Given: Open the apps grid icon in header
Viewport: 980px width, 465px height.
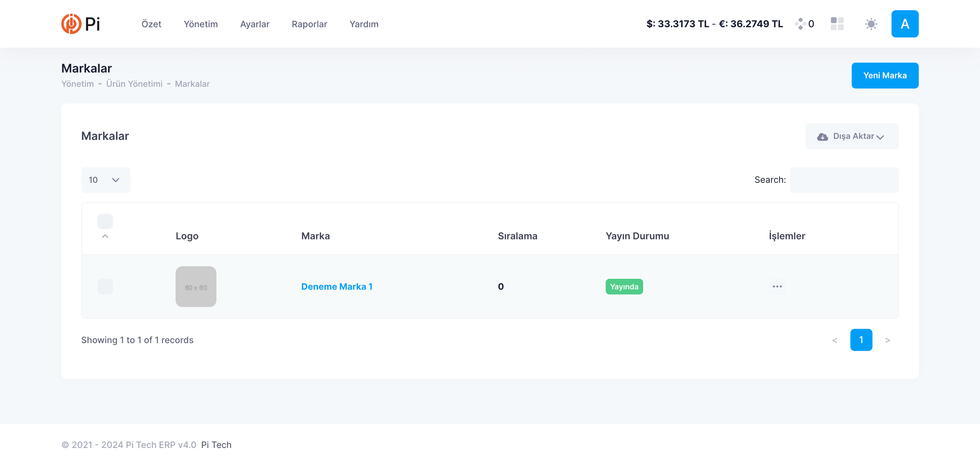Looking at the screenshot, I should pos(837,23).
